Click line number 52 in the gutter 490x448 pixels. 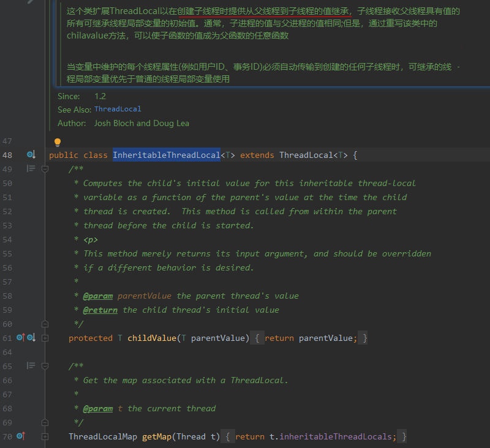[x=7, y=212]
